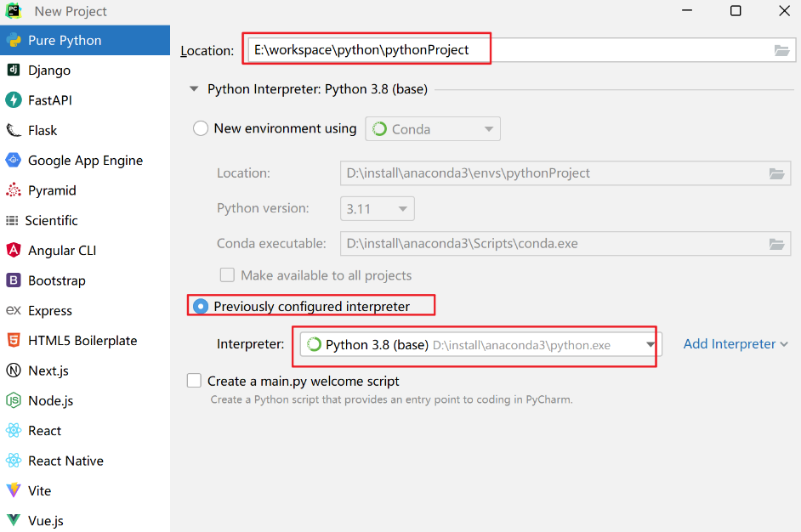Maximize the New Project window

pyautogui.click(x=736, y=11)
